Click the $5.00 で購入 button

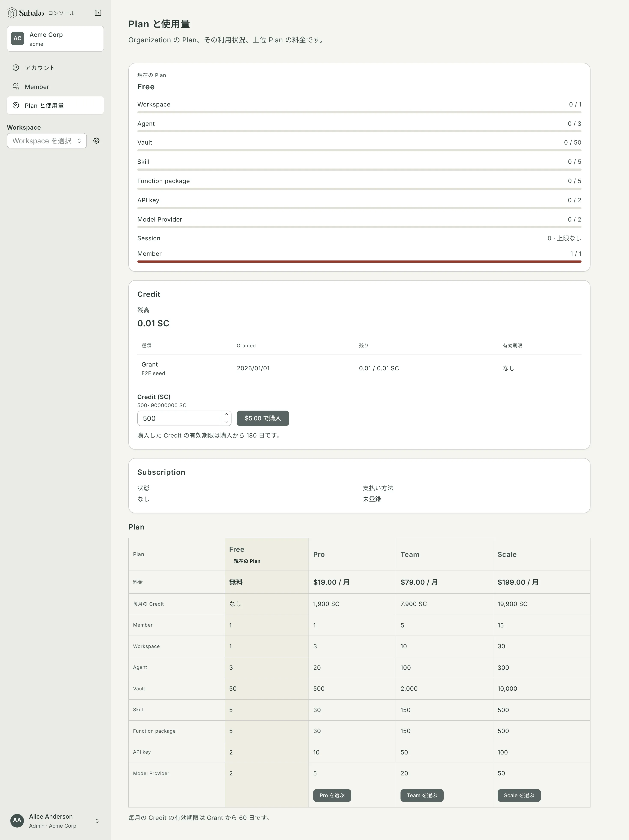[263, 418]
